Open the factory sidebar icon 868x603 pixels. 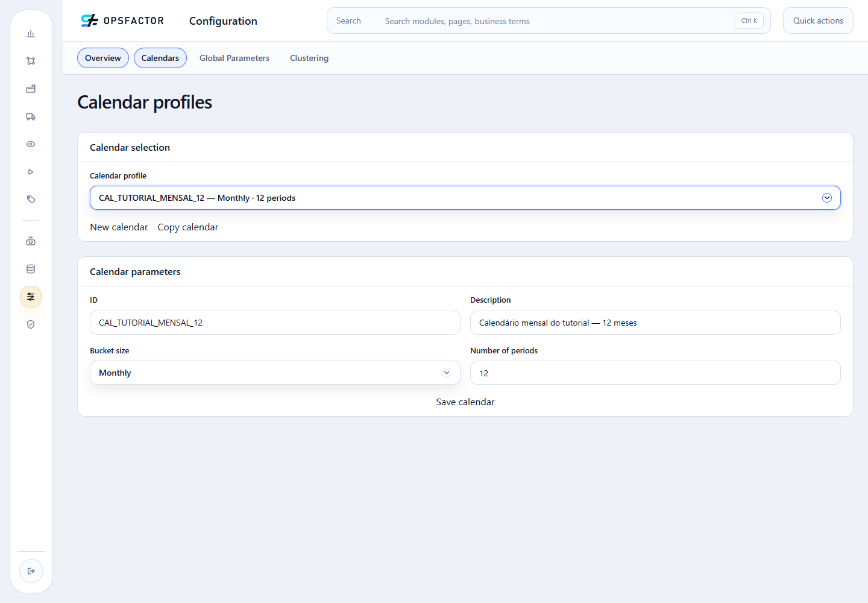tap(31, 89)
